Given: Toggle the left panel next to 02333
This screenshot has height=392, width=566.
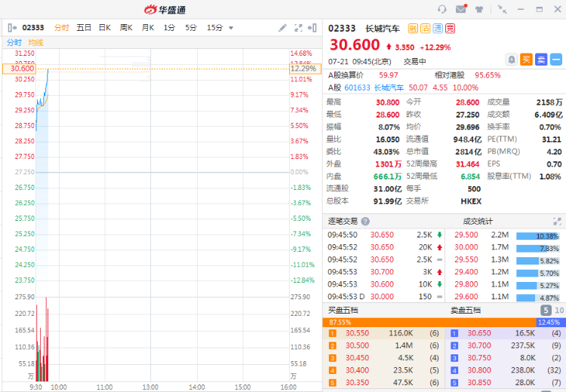Looking at the screenshot, I should (x=12, y=28).
